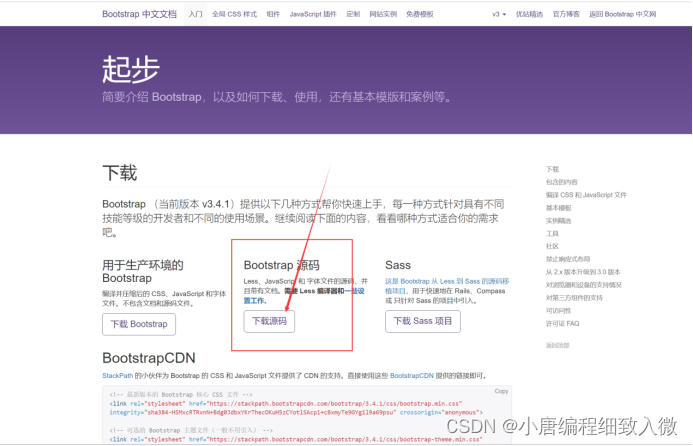Open the 全局 CSS 样式 nav item
Viewport: 693px width, 446px height.
234,14
